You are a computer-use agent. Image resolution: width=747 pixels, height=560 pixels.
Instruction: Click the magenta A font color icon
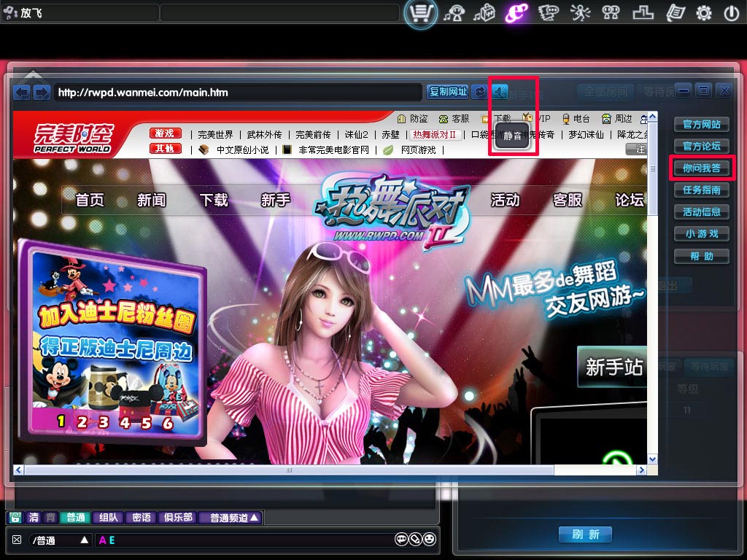[102, 540]
